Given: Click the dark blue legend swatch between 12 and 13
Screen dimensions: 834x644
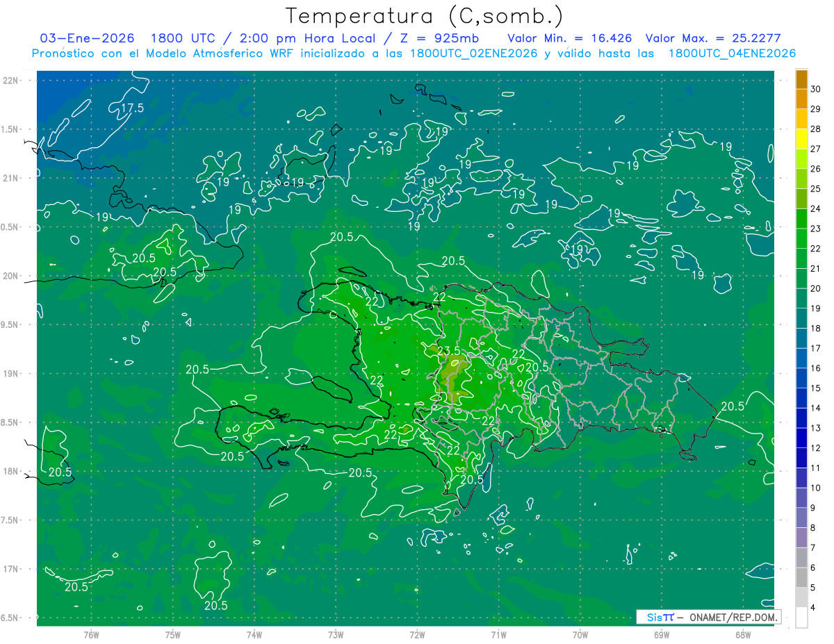Looking at the screenshot, I should click(x=801, y=438).
